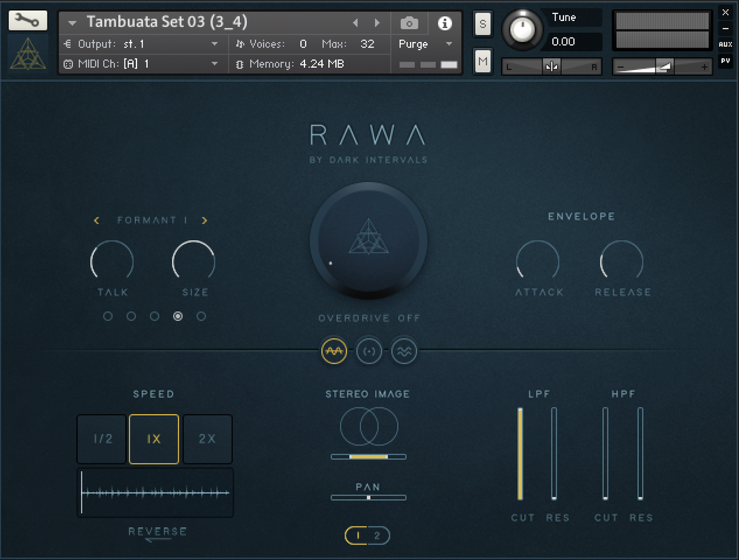This screenshot has height=560, width=739.
Task: Go to previous instrument with left arrow
Action: (x=356, y=22)
